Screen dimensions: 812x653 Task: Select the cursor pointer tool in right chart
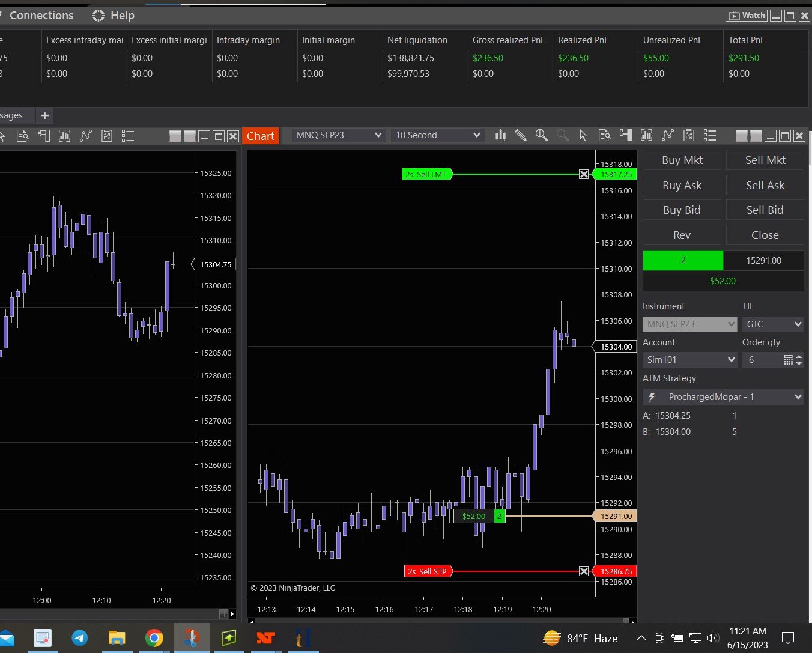click(583, 135)
